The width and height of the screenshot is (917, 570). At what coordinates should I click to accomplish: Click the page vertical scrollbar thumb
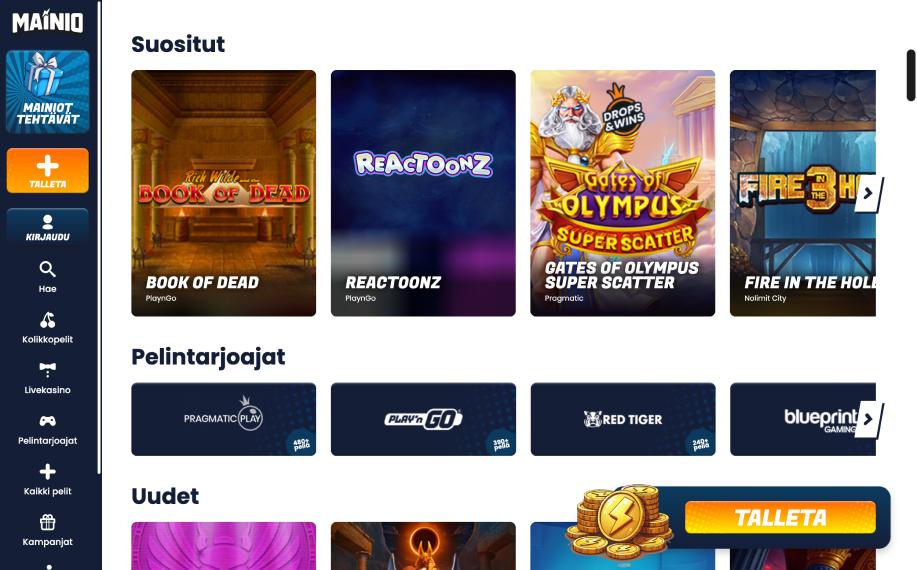coord(911,75)
